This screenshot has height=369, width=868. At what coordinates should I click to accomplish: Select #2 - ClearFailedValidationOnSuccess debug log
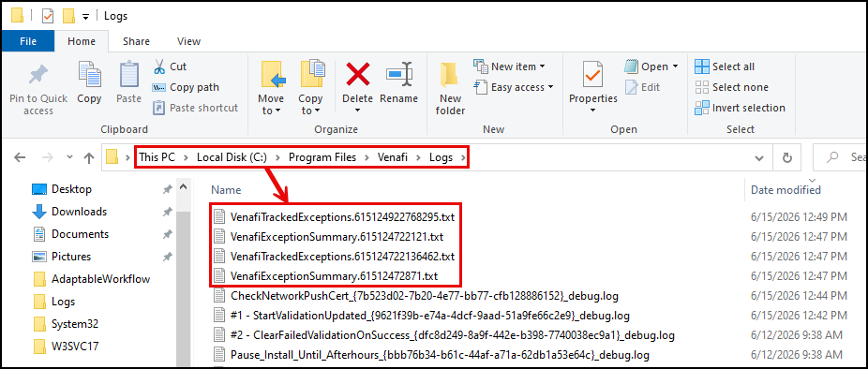tap(444, 335)
